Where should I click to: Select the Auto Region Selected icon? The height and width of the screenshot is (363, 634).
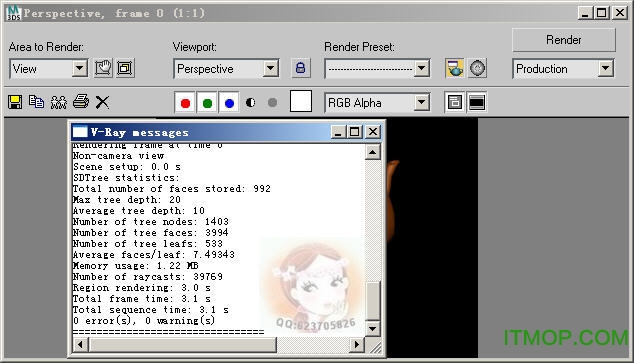click(125, 68)
